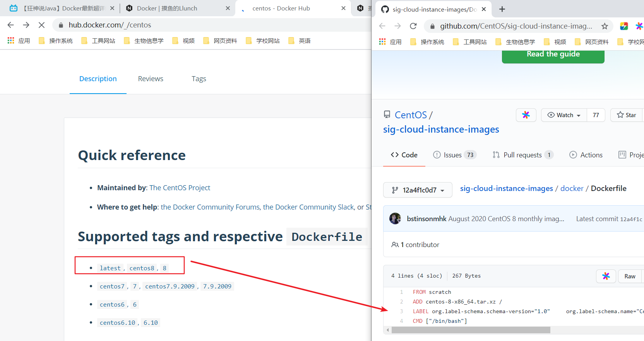Click the Raw button for the Dockerfile

[630, 276]
